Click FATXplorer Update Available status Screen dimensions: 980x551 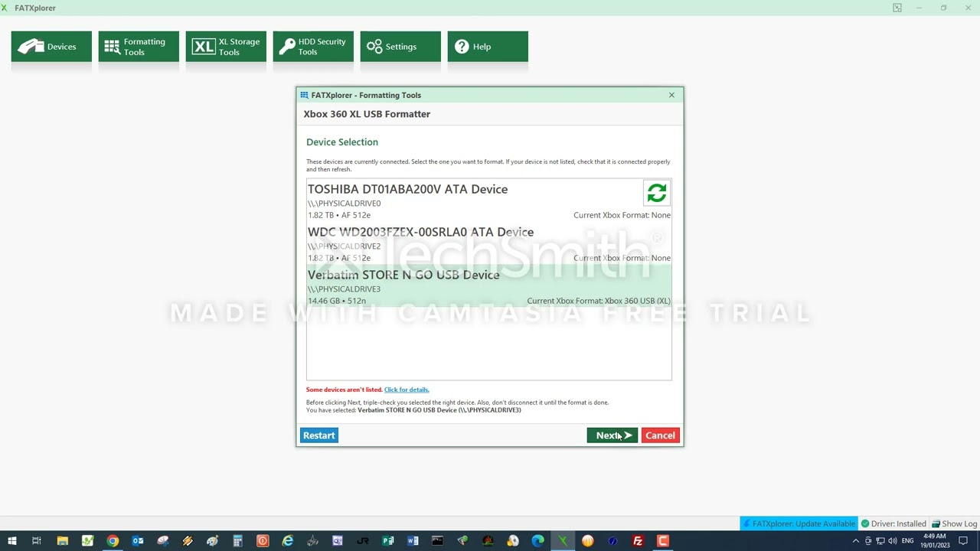click(x=798, y=523)
